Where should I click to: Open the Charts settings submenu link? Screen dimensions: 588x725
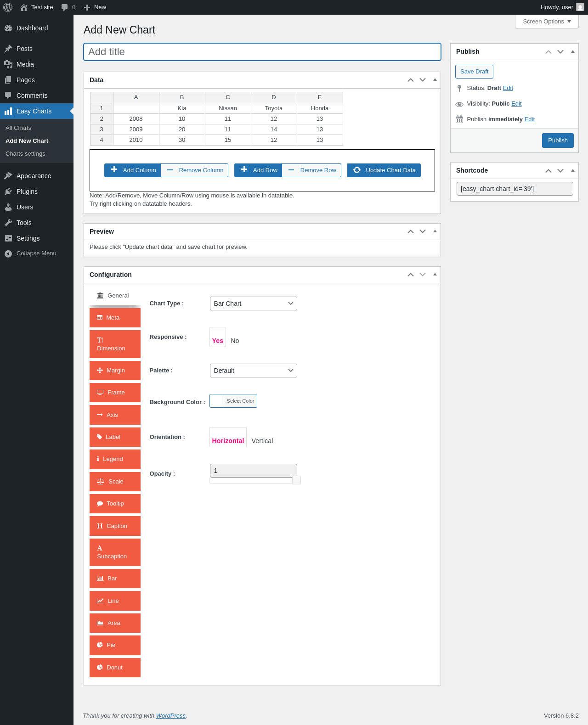tap(25, 154)
